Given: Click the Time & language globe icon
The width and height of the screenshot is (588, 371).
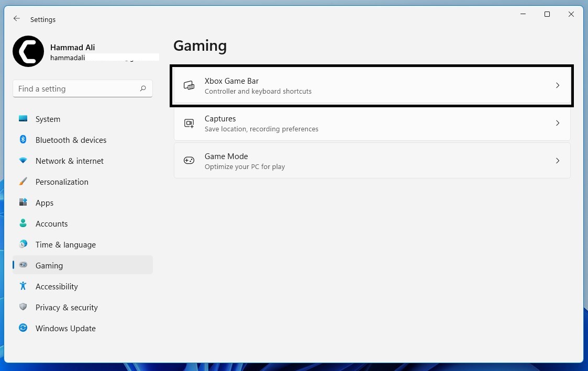Looking at the screenshot, I should tap(23, 244).
